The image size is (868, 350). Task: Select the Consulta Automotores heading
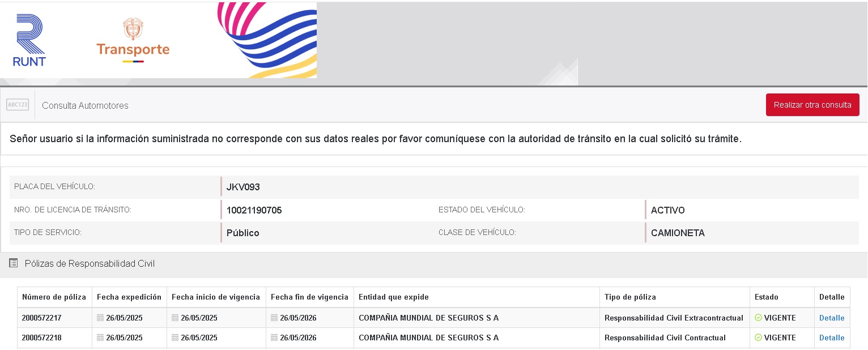point(85,105)
